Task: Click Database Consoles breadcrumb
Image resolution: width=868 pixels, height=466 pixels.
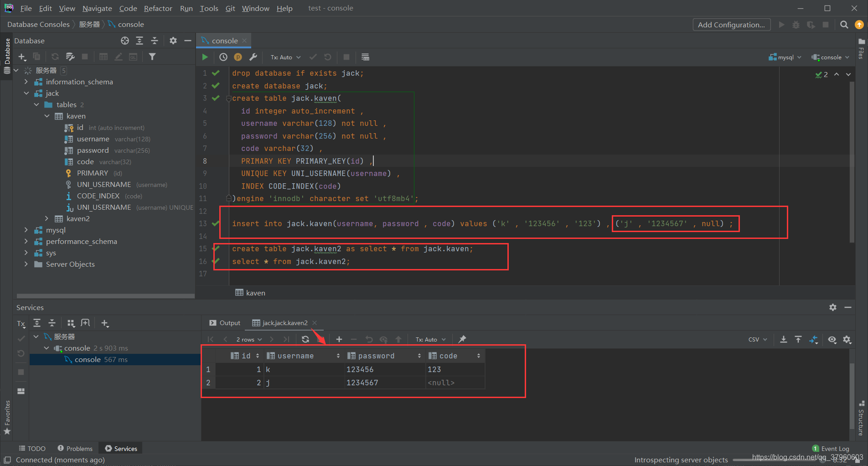Action: coord(38,25)
